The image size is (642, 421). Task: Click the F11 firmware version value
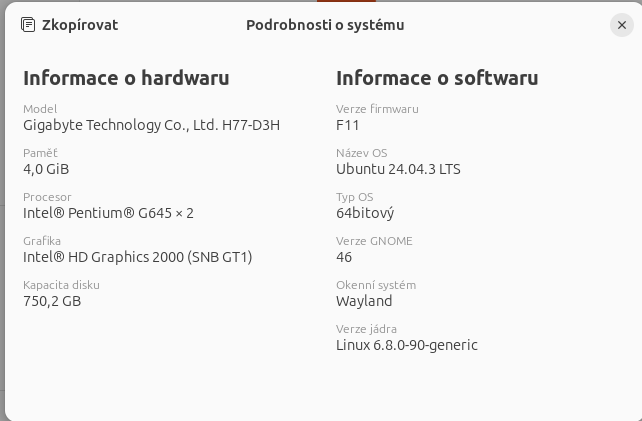point(348,125)
